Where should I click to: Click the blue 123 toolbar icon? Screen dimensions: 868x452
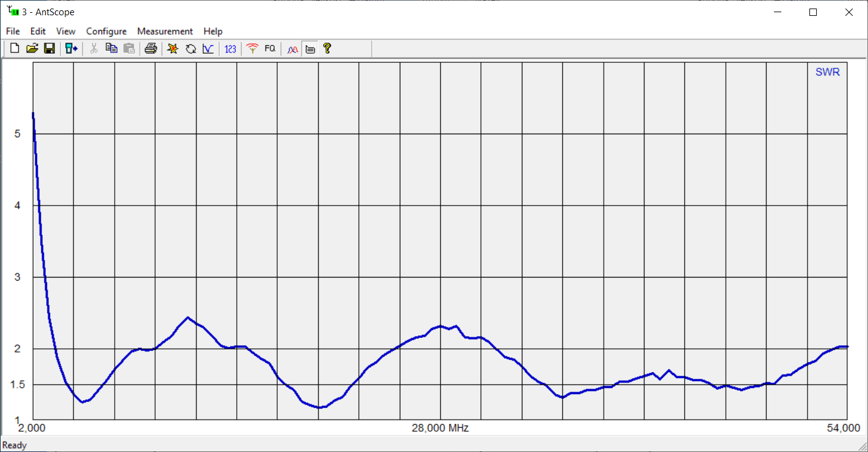point(230,49)
